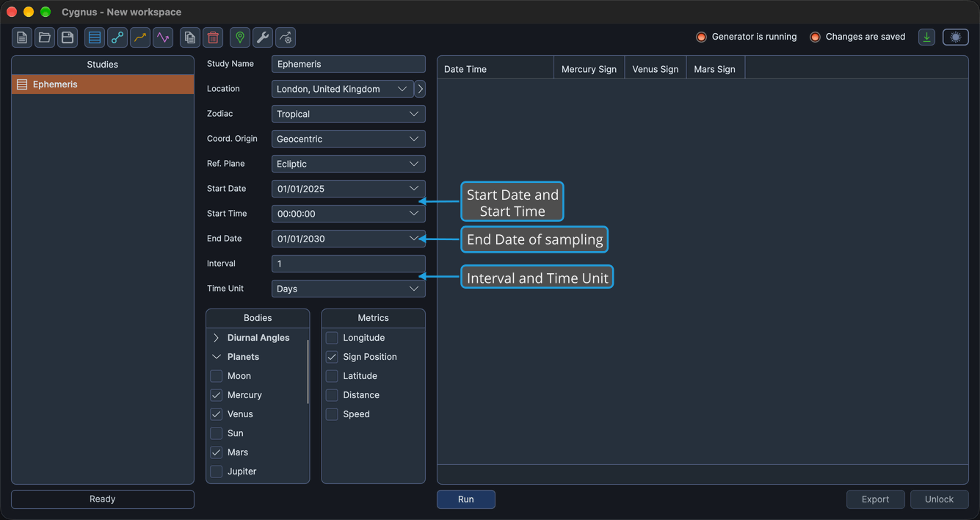Open the Zodiac dropdown set to Tropical
The width and height of the screenshot is (980, 520).
coord(349,114)
